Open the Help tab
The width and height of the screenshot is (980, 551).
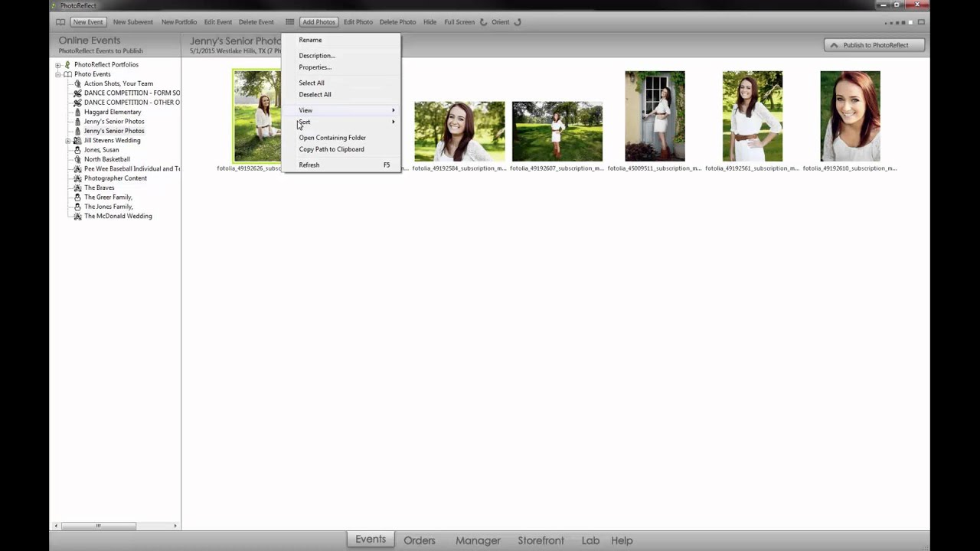622,540
